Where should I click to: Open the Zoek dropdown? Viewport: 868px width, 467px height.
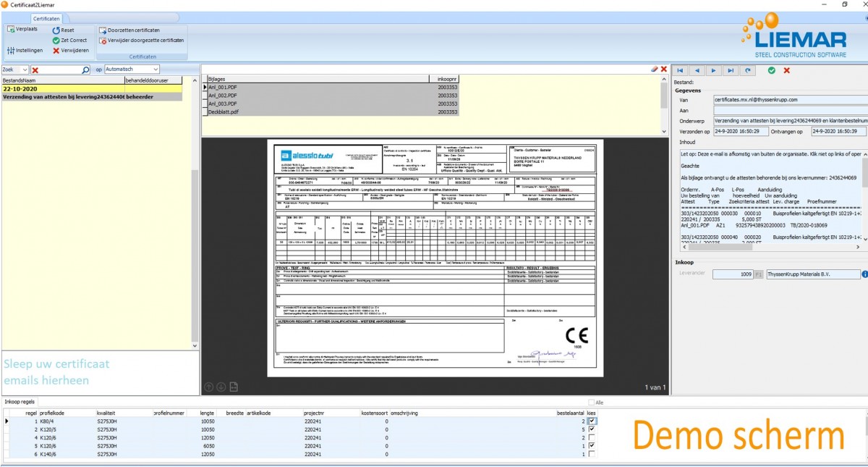(x=25, y=70)
